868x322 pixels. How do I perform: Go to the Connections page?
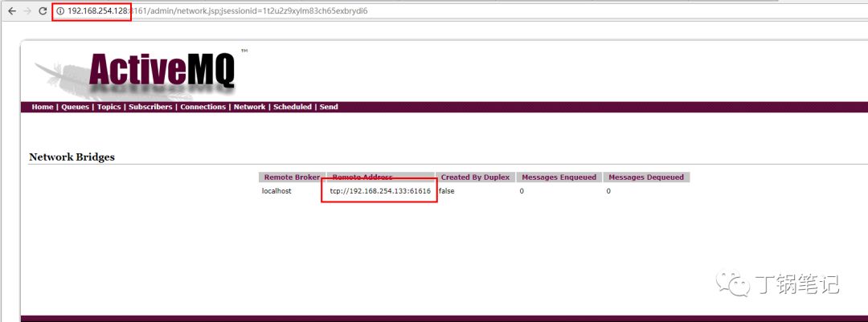click(203, 107)
